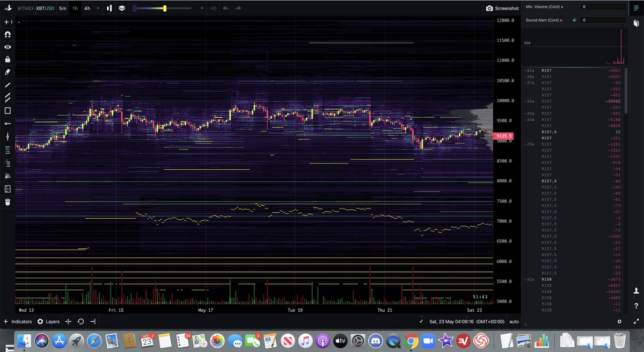
Task: Click the Fri 15 time axis label
Action: click(116, 310)
